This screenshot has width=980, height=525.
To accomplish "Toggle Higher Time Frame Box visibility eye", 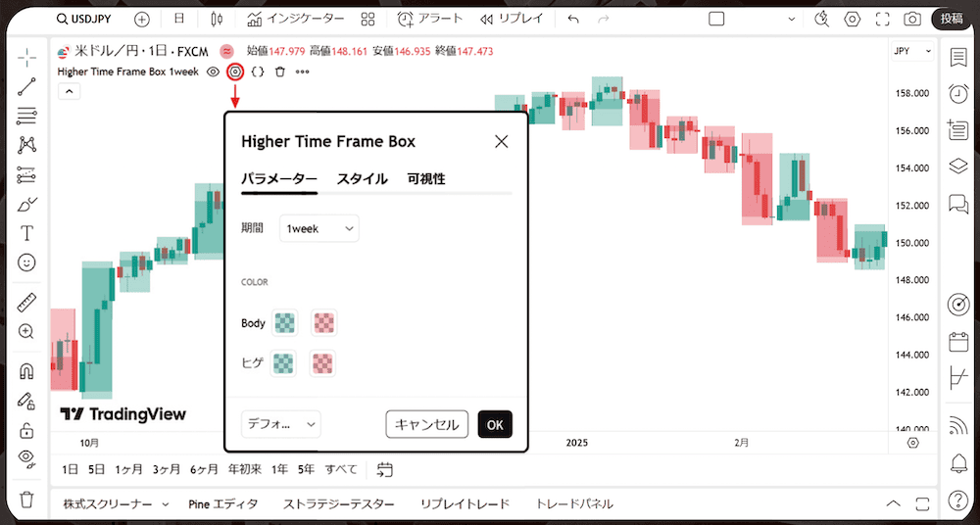I will pos(213,72).
